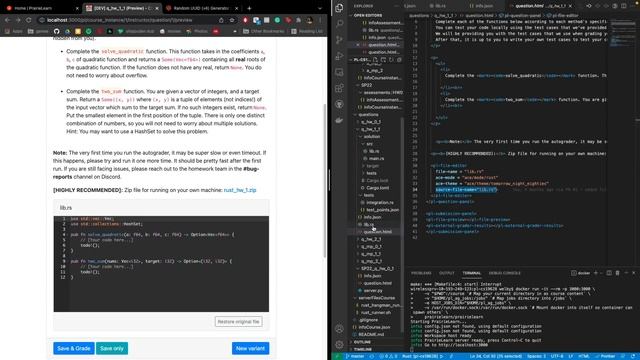
Task: Expand the q_hw_2_1 folder
Action: (371, 239)
